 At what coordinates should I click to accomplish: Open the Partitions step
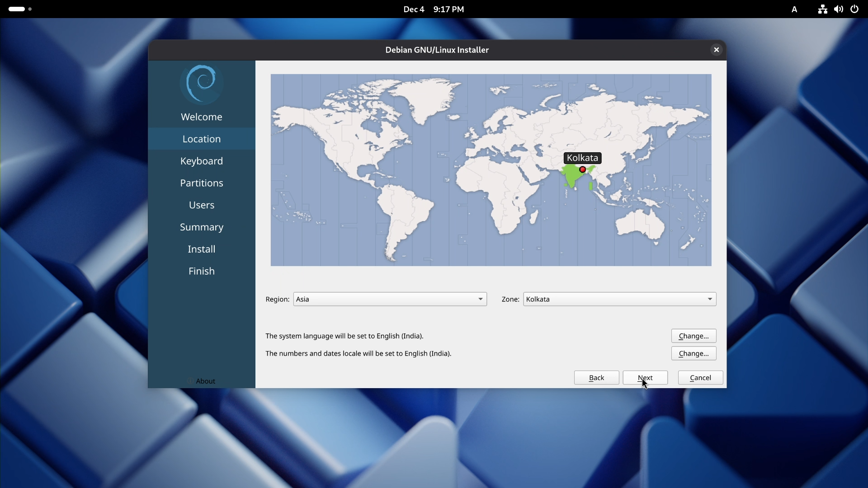coord(202,183)
